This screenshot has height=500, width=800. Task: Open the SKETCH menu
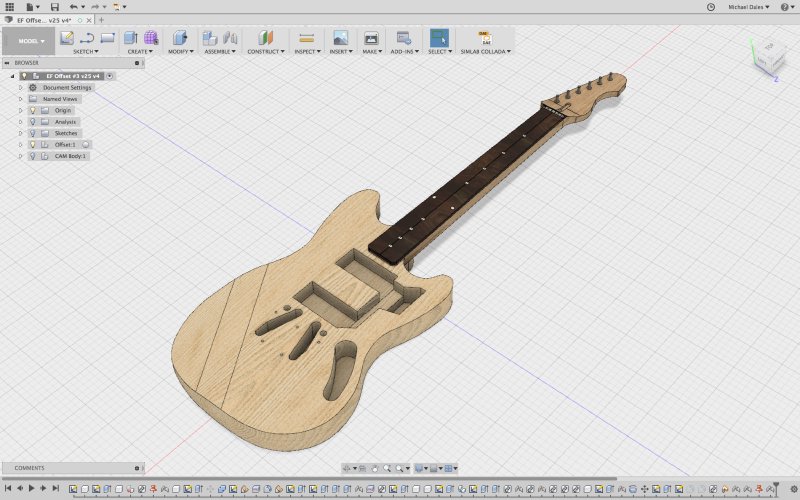[x=86, y=52]
